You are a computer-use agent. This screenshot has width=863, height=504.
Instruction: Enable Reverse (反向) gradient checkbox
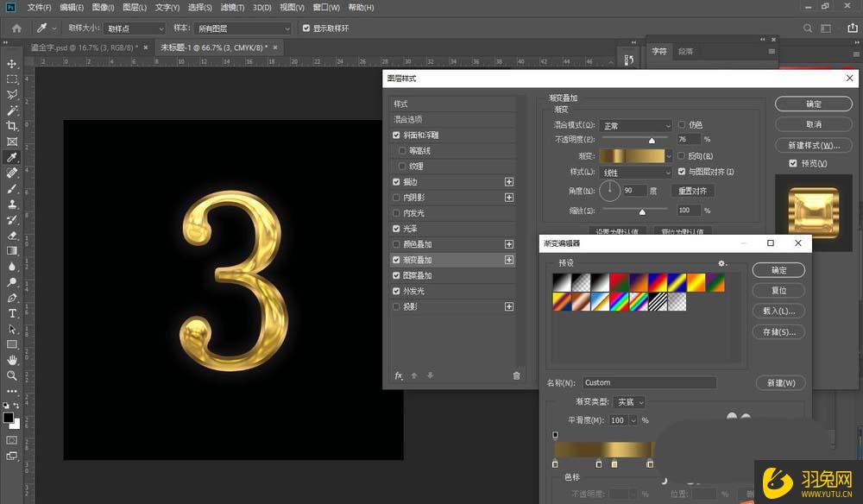tap(682, 155)
